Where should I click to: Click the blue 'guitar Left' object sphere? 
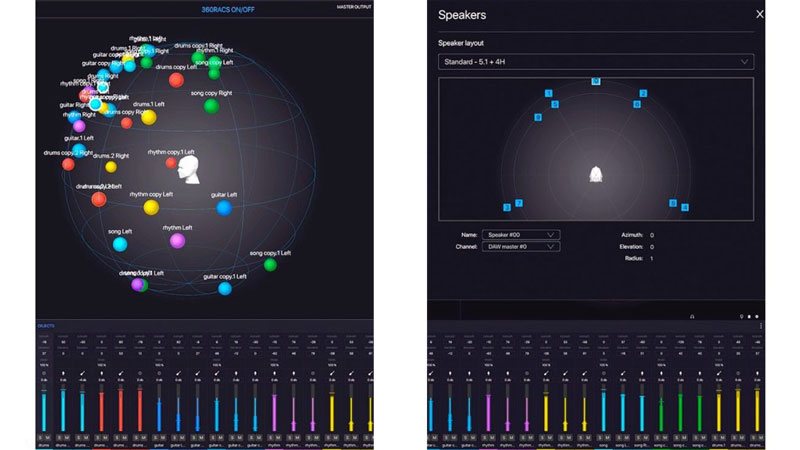click(x=224, y=208)
